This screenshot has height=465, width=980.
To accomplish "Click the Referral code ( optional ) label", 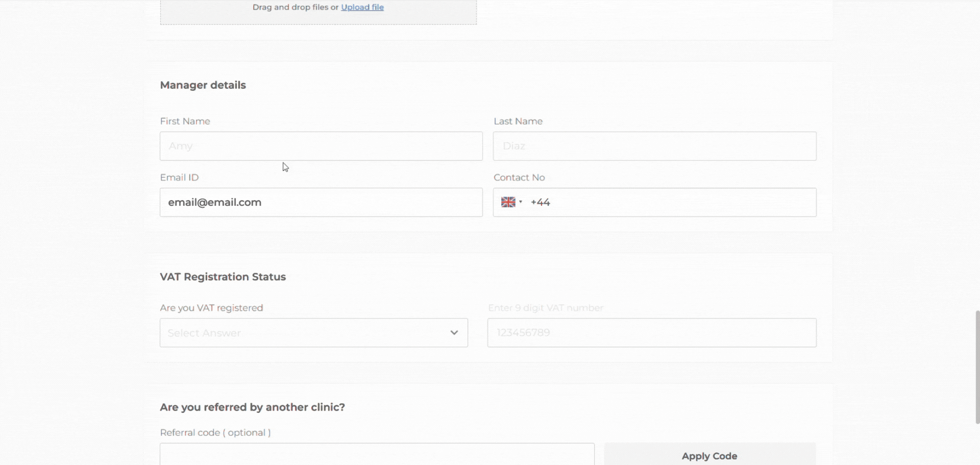I will click(x=215, y=433).
